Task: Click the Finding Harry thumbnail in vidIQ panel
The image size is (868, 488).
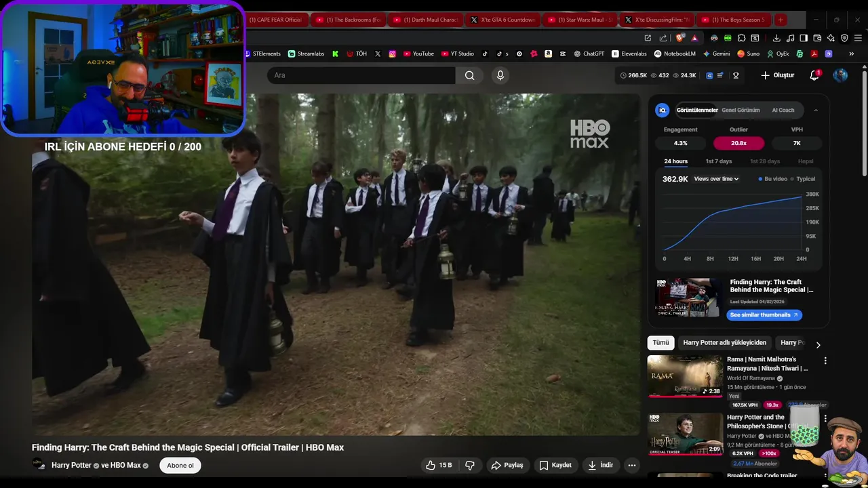Action: pos(688,298)
